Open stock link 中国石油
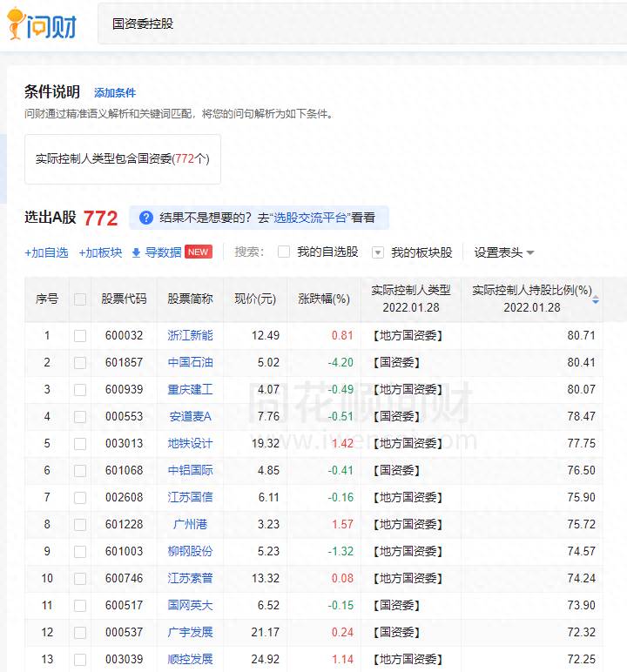 click(x=190, y=362)
